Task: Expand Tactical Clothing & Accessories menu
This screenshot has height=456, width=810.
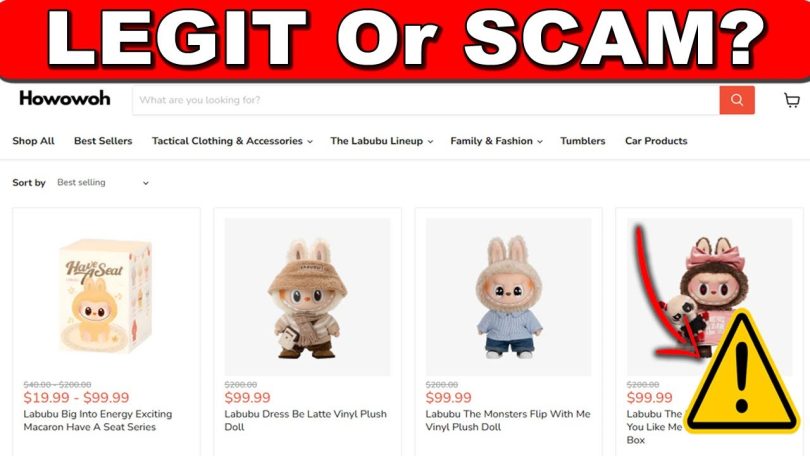Action: [x=232, y=141]
